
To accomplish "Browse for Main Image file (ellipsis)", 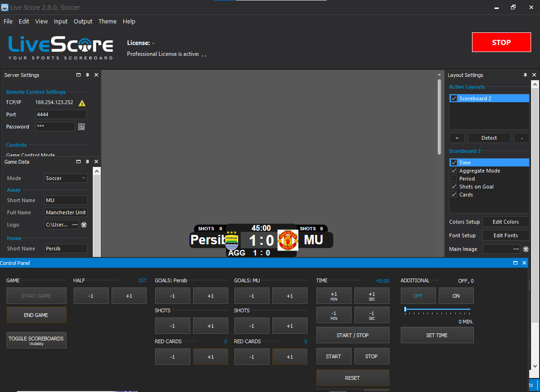I will pos(516,249).
